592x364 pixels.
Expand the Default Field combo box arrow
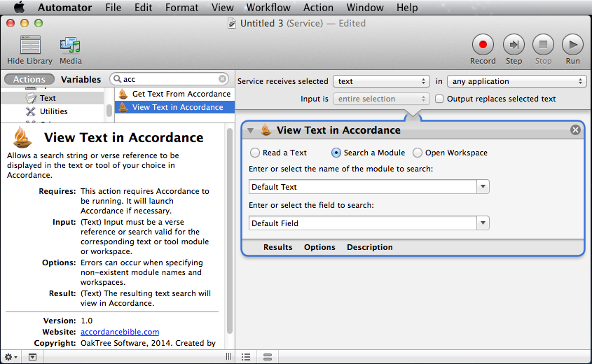(x=483, y=223)
